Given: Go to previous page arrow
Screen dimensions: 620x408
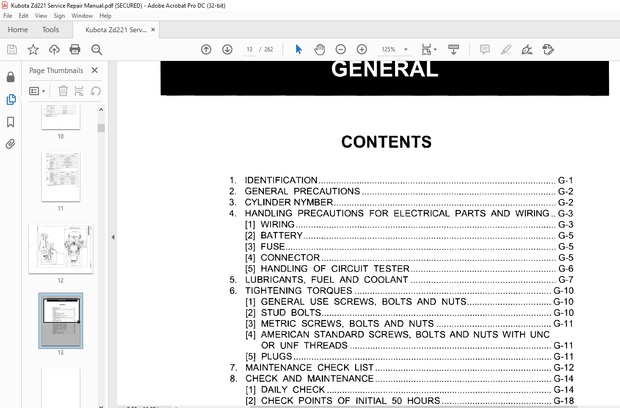Looking at the screenshot, I should pyautogui.click(x=206, y=49).
